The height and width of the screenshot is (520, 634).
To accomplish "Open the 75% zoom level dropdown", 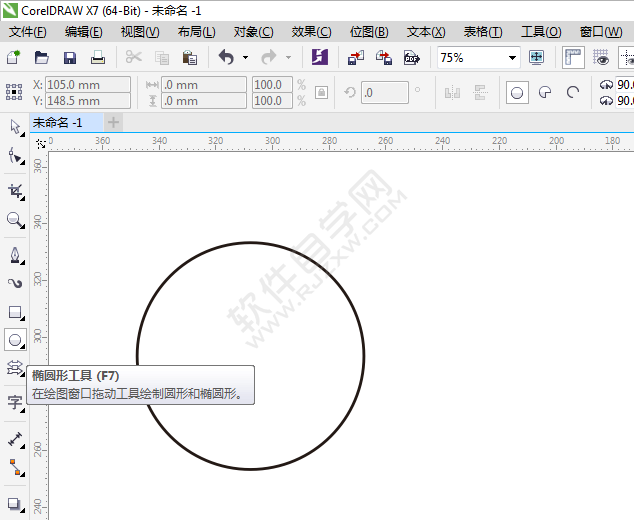I will (x=512, y=58).
